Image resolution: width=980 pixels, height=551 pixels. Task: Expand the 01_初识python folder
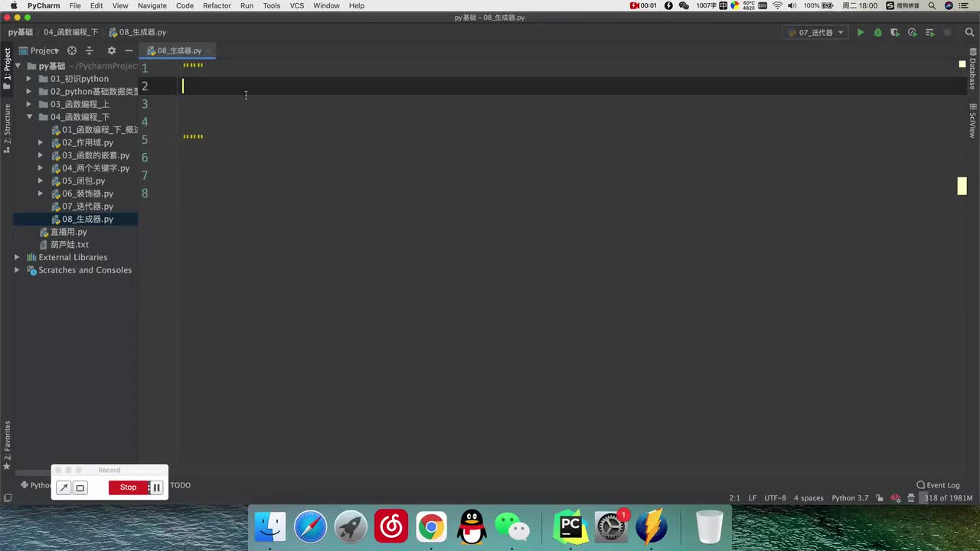pos(29,79)
